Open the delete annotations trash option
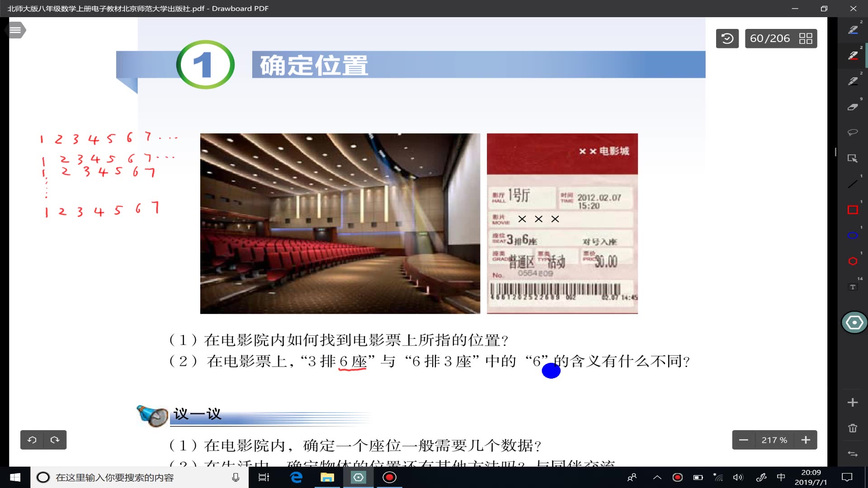Screen dimensions: 868x488 [x=853, y=427]
